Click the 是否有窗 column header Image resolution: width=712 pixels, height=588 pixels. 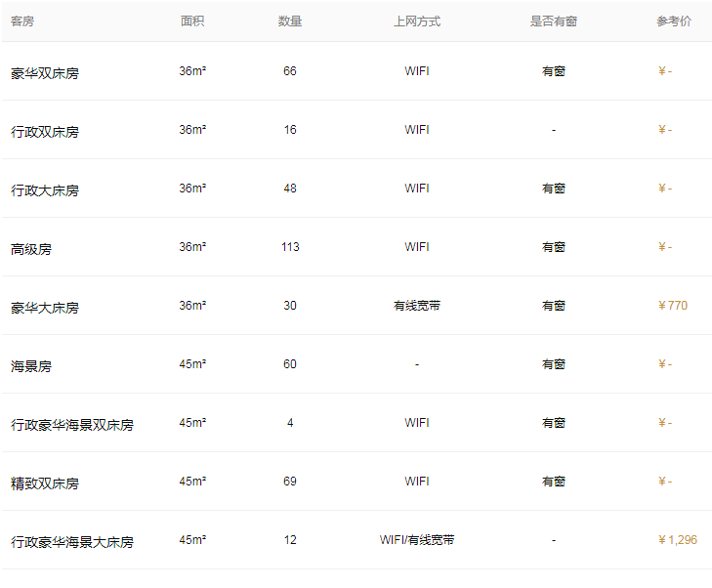pos(554,21)
